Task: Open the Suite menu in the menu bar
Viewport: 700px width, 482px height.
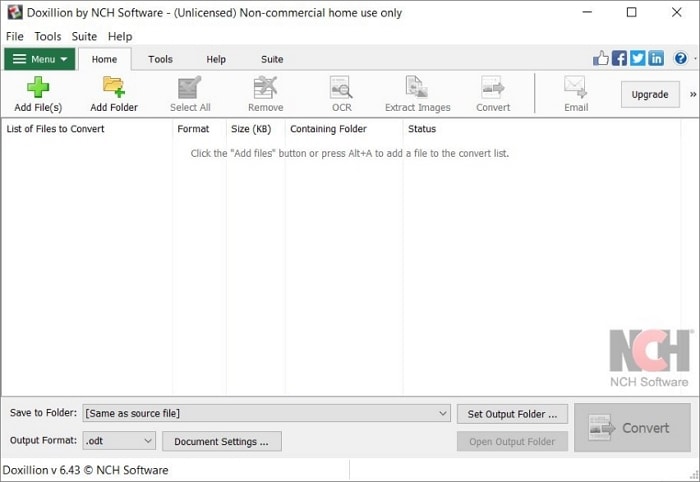Action: (84, 36)
